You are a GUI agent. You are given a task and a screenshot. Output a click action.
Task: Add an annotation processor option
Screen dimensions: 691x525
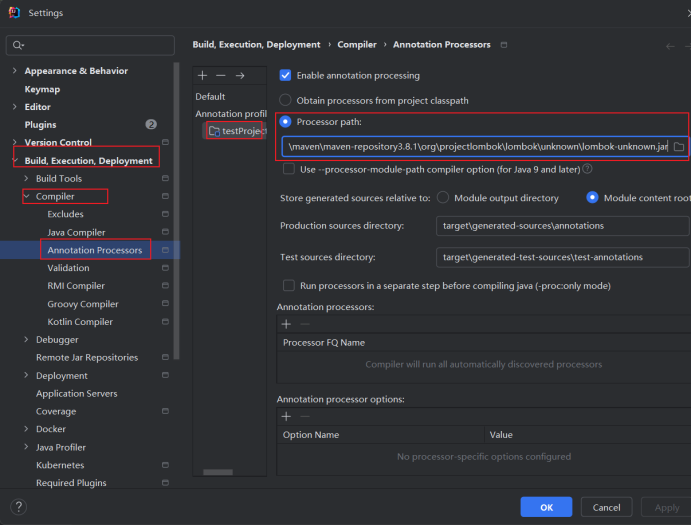286,416
